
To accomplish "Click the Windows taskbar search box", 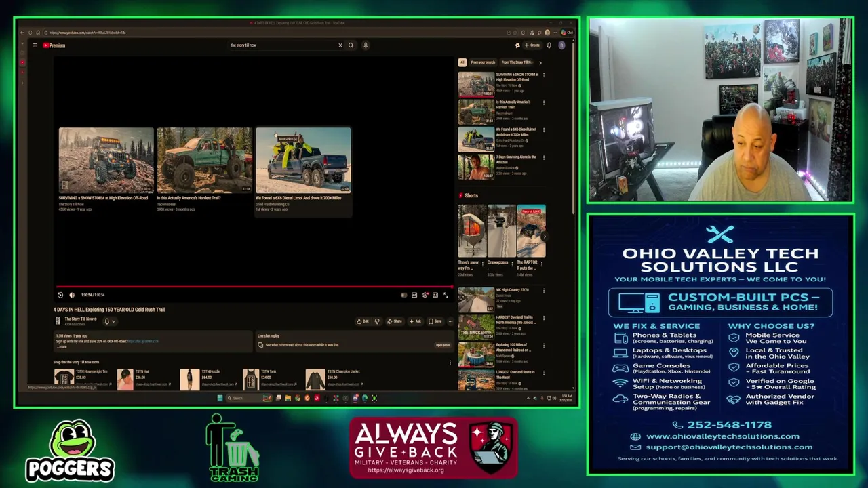I will pos(248,398).
